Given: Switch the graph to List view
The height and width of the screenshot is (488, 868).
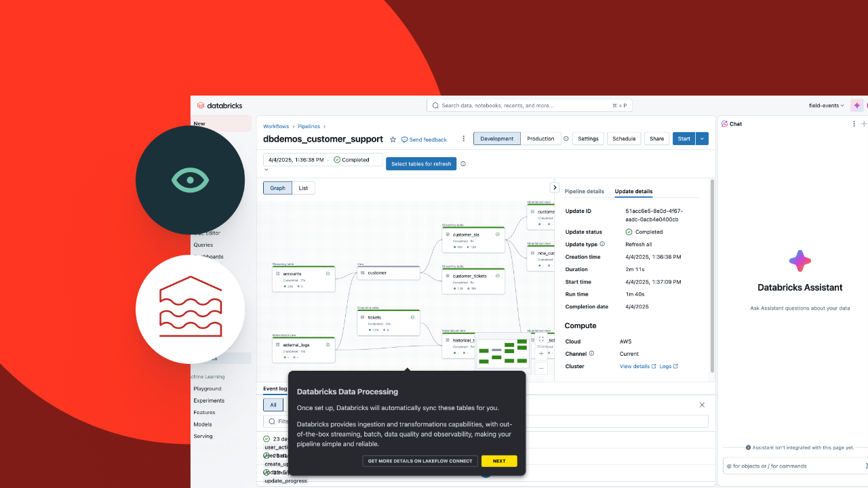Looking at the screenshot, I should point(303,188).
